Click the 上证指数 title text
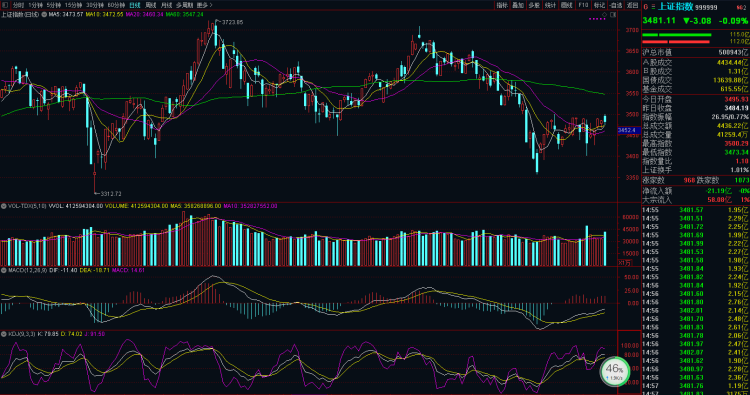750x395 pixels. pos(675,7)
